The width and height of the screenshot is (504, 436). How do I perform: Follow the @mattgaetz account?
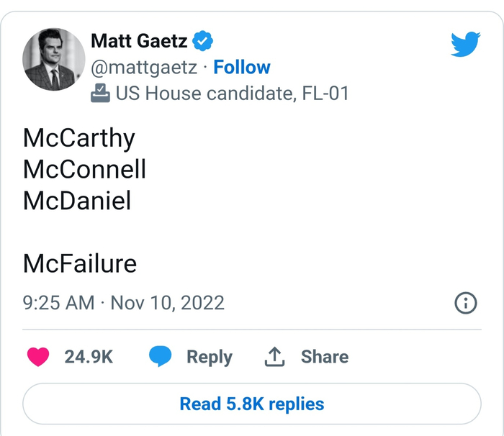pyautogui.click(x=242, y=68)
